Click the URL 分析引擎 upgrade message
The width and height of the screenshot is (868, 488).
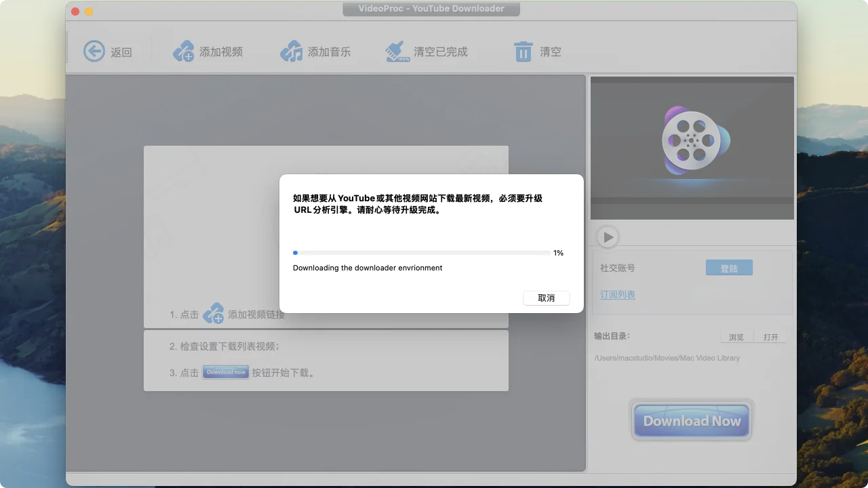(x=418, y=204)
